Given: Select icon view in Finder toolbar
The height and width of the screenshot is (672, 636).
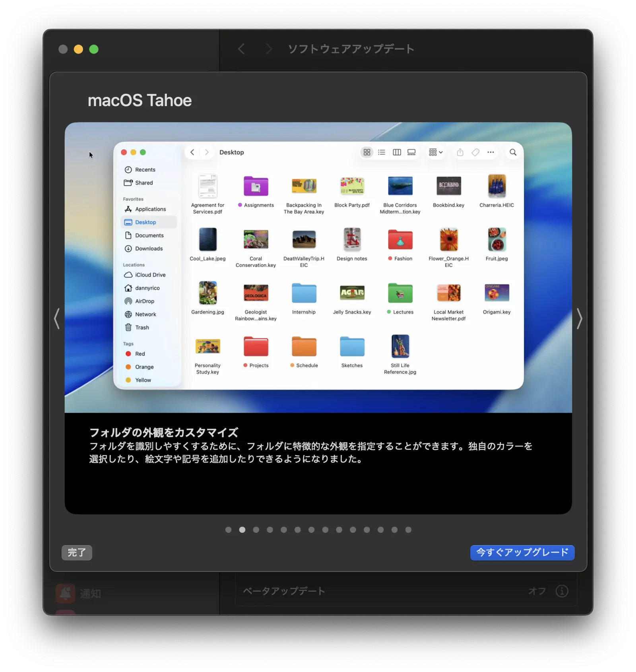Looking at the screenshot, I should 367,152.
